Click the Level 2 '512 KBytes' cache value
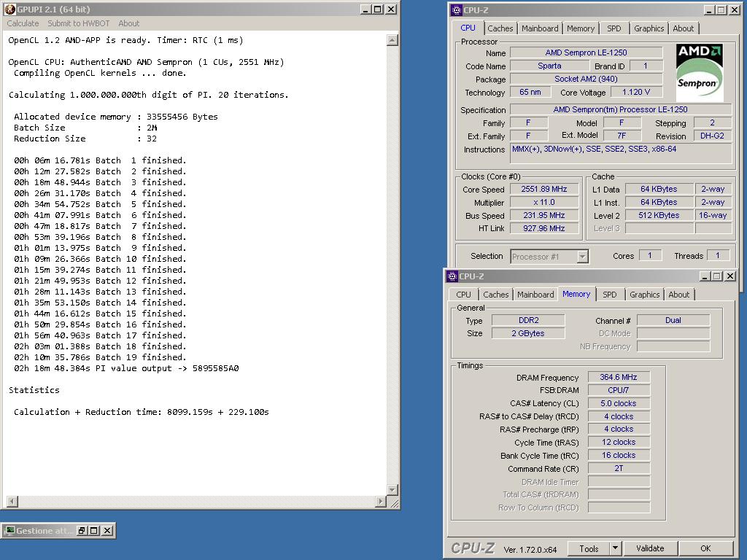747x560 pixels. 659,215
